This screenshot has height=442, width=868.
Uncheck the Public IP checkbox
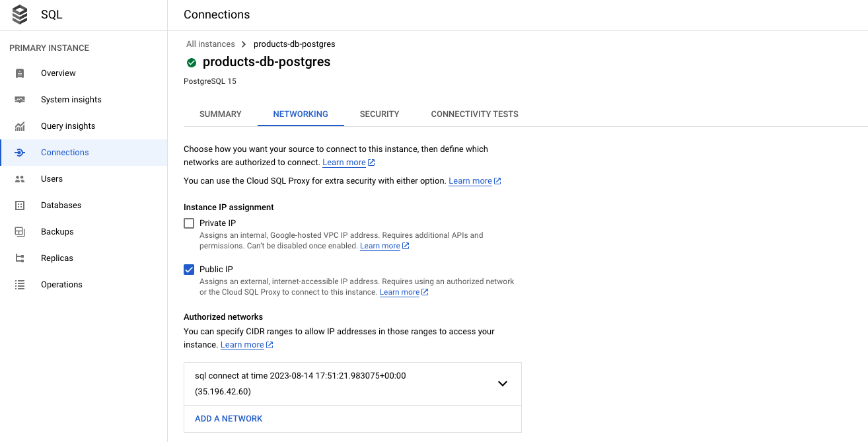point(189,270)
